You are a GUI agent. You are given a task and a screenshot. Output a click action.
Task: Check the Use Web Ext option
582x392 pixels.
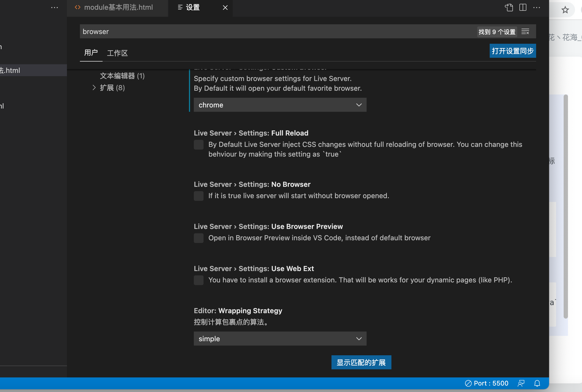[x=199, y=280]
